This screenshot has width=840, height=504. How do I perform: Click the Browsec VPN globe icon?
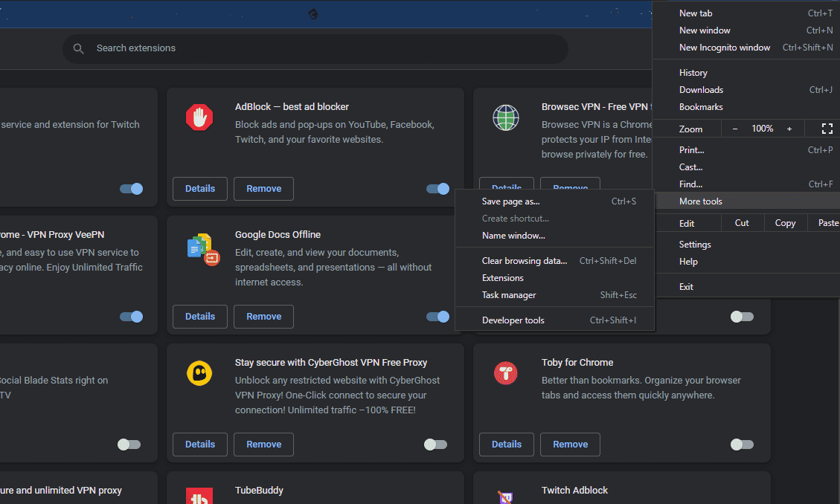(506, 117)
